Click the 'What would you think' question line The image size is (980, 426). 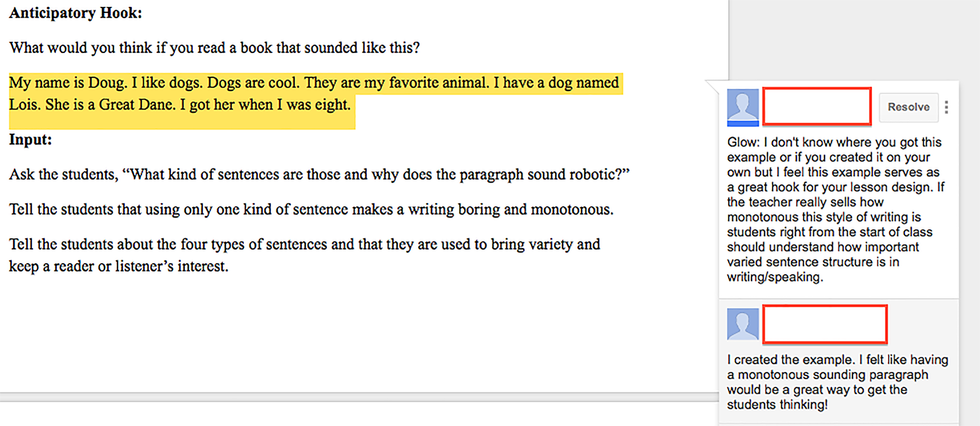214,48
